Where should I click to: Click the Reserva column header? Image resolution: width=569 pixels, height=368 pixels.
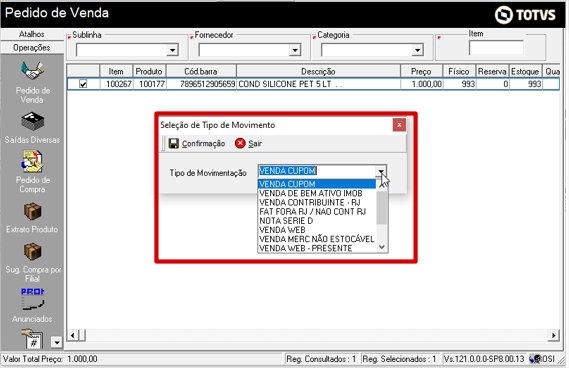click(492, 71)
